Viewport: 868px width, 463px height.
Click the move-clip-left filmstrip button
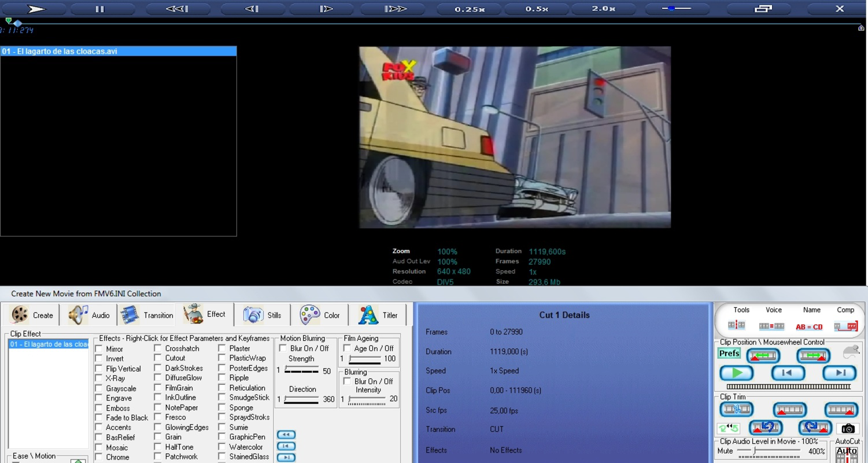pyautogui.click(x=763, y=356)
